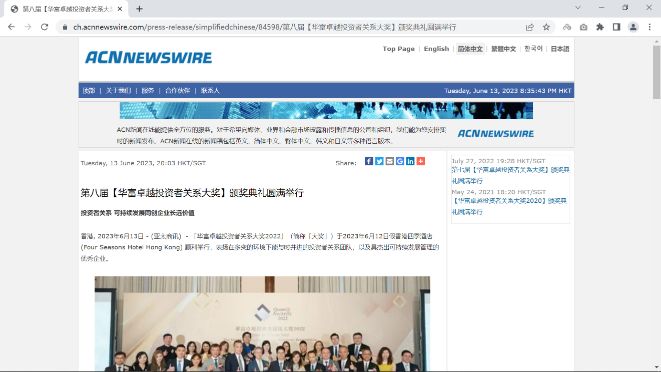The image size is (661, 372).
Task: Click the ACN Newswire header logo
Action: point(149,58)
